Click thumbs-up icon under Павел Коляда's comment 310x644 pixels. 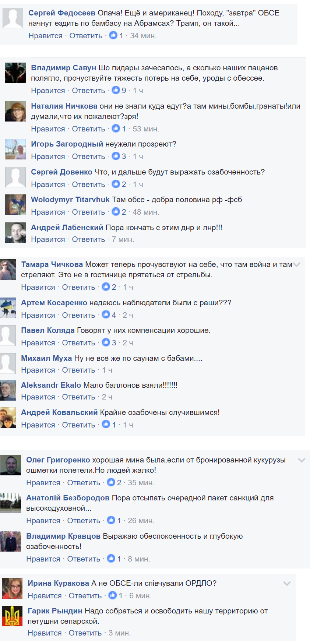pos(106,342)
